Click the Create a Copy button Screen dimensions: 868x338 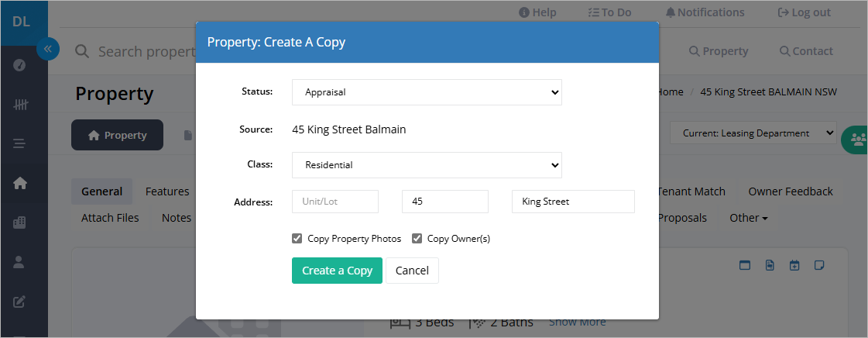(x=337, y=271)
